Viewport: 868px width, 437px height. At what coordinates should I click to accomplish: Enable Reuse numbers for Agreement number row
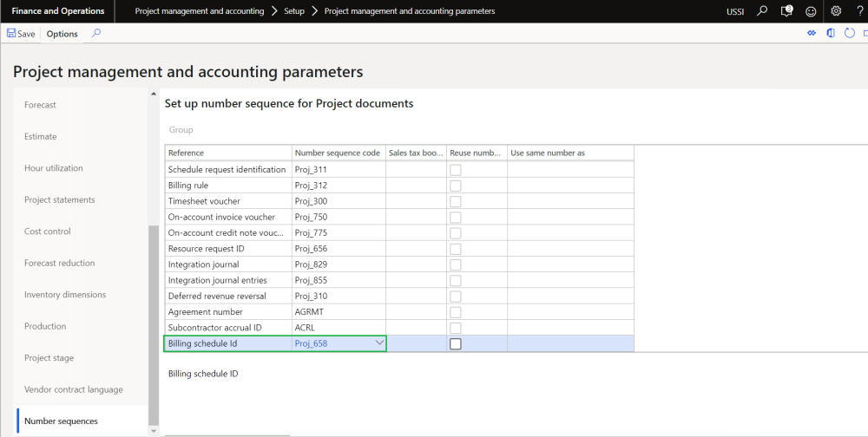[x=456, y=312]
